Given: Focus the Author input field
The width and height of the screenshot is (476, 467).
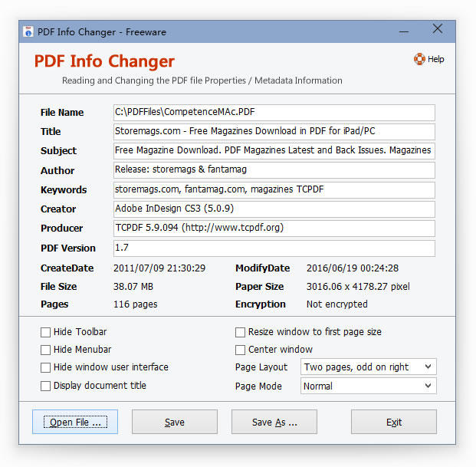Looking at the screenshot, I should tap(274, 170).
